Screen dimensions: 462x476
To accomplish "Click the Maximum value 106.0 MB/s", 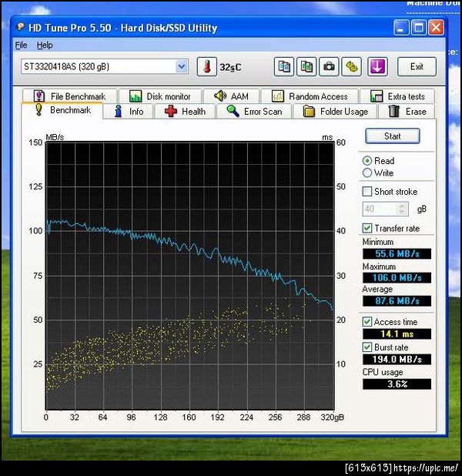I will (397, 277).
